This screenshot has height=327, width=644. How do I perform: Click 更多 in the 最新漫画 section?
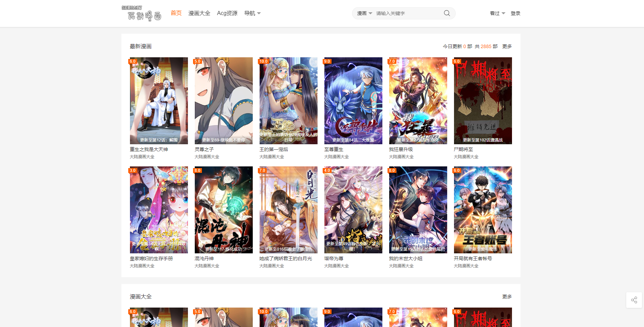pyautogui.click(x=507, y=46)
